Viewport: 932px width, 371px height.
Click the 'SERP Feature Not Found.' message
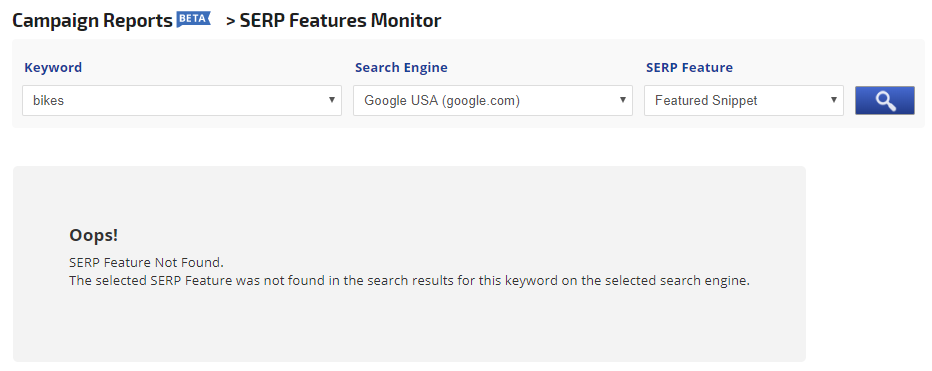[146, 262]
